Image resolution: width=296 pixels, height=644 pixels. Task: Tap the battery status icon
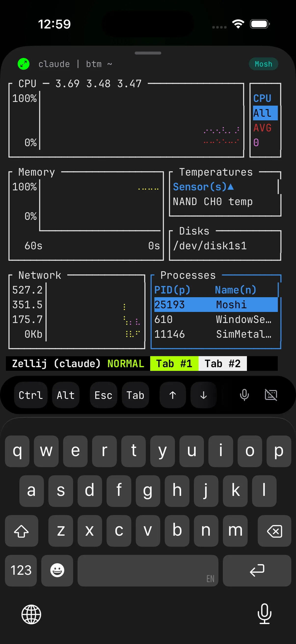click(260, 24)
